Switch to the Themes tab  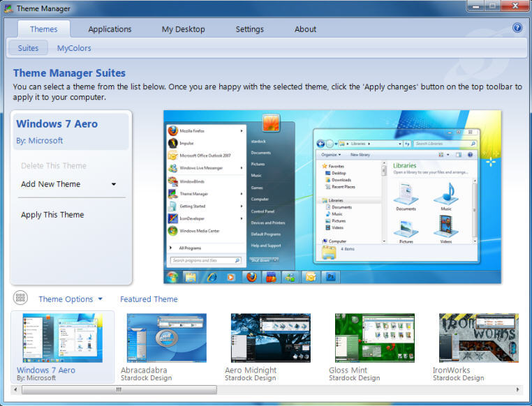coord(44,29)
